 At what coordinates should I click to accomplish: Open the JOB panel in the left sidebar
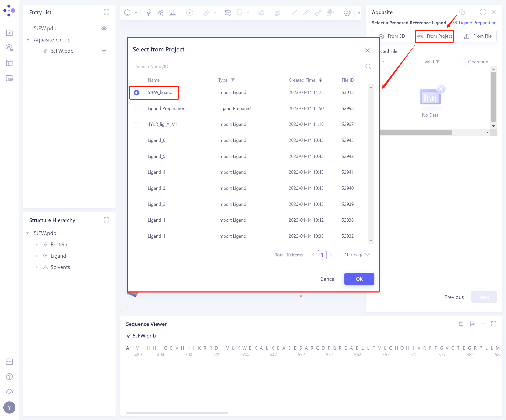(x=9, y=78)
